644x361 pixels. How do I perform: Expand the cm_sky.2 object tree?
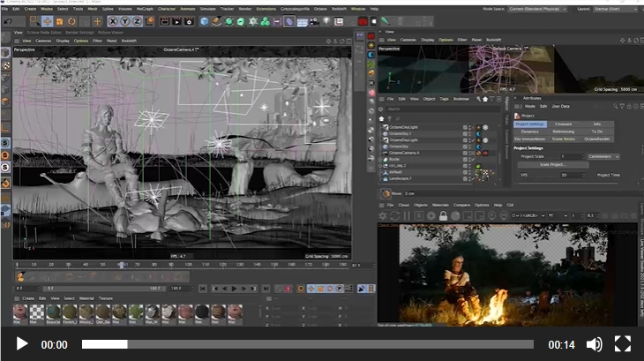coord(381,166)
